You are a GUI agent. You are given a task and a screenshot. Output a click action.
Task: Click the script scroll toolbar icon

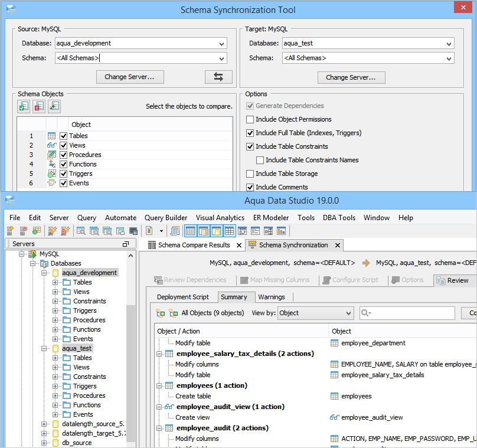coord(175,231)
